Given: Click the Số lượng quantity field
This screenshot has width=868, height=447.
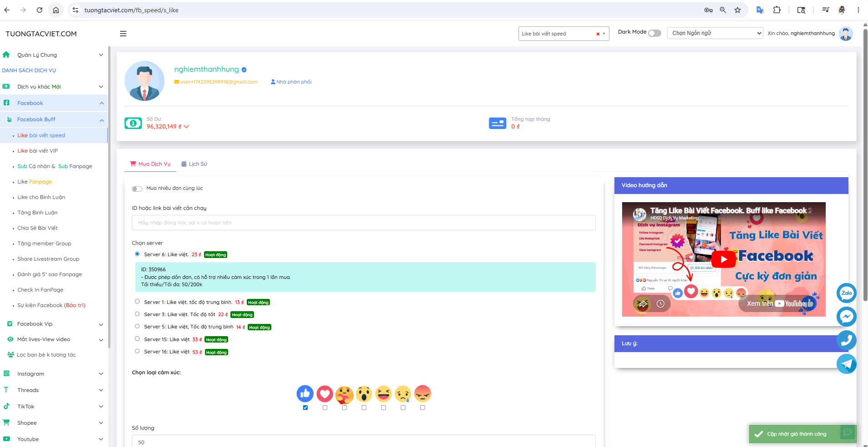Looking at the screenshot, I should [364, 442].
